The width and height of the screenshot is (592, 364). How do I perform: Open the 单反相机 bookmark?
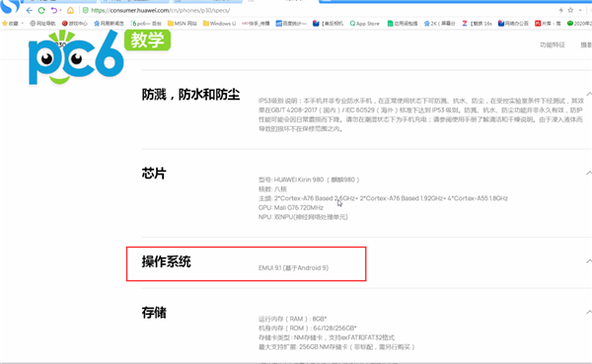pyautogui.click(x=329, y=24)
